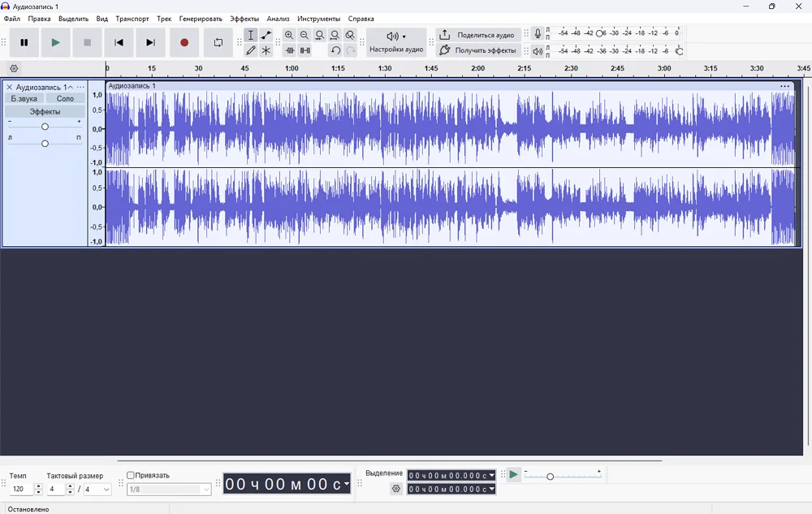Screen dimensions: 812x514
Task: Click the Поделиться аудио button
Action: 477,35
